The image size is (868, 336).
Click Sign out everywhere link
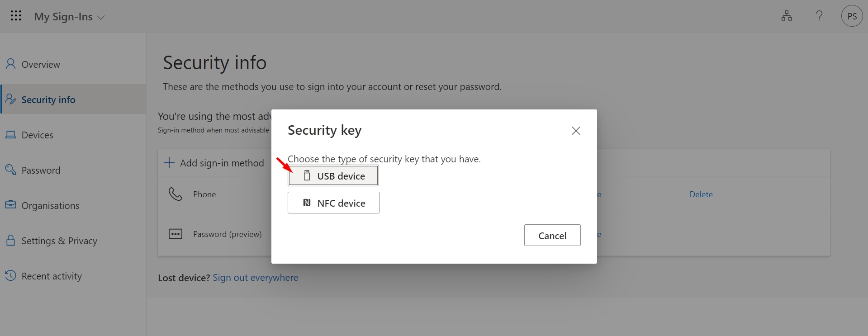[x=255, y=278]
